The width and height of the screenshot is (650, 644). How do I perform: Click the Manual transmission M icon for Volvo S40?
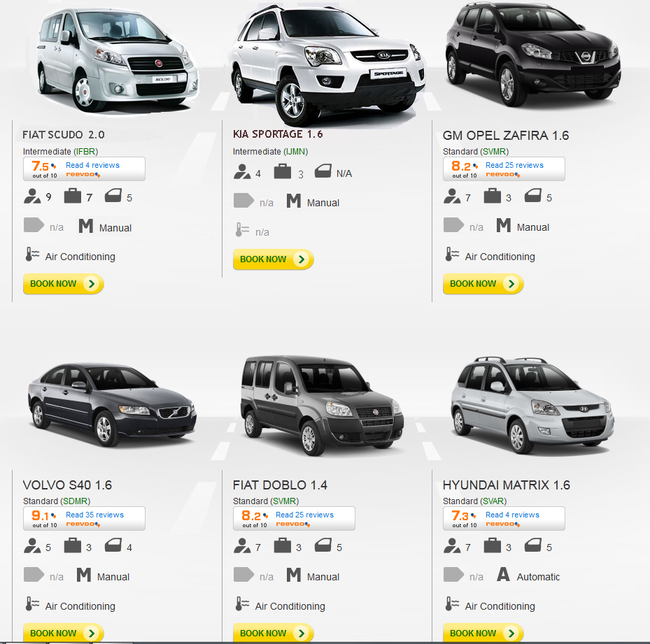84,575
